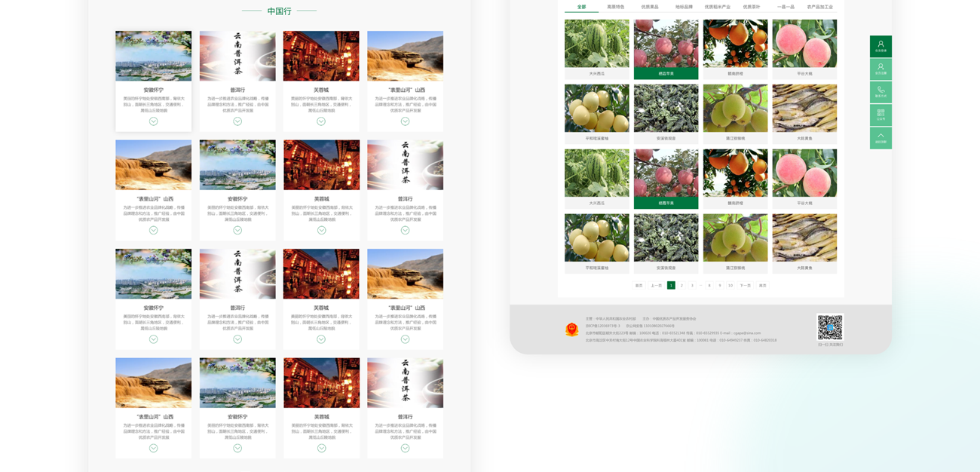980x472 pixels.
Task: Open the 农产品加工业 tab
Action: pos(819,7)
